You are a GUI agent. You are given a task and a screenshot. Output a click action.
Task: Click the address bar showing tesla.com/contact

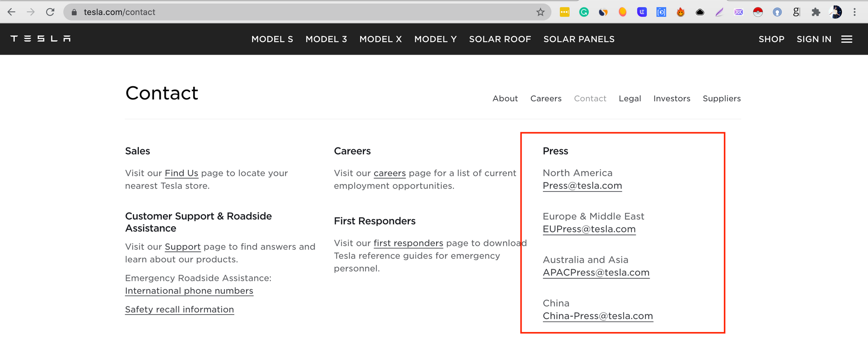304,12
